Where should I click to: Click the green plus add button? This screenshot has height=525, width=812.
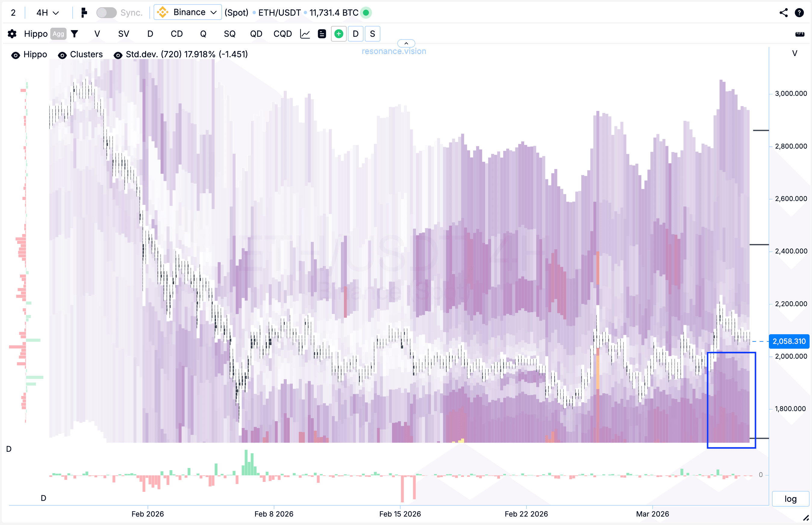coord(339,34)
